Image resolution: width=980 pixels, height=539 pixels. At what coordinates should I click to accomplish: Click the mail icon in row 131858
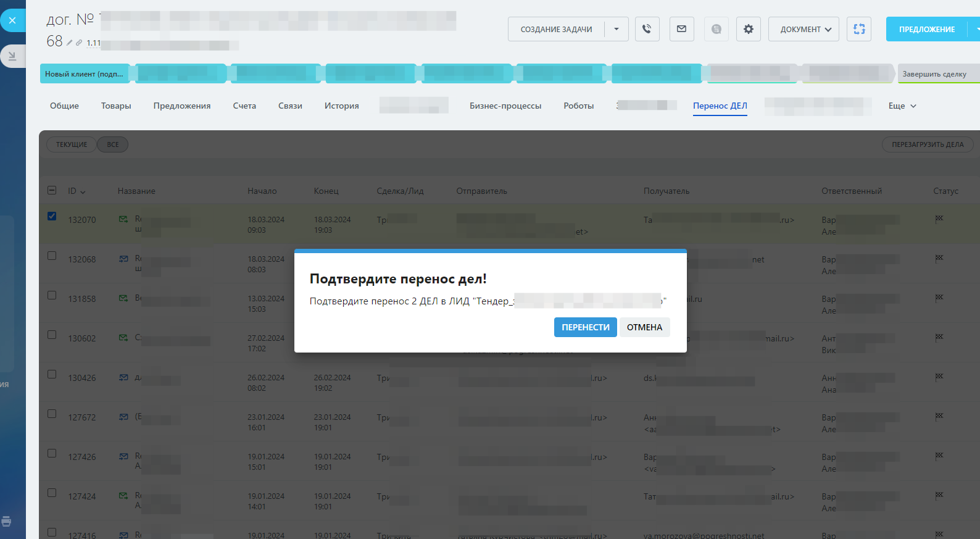pyautogui.click(x=123, y=298)
